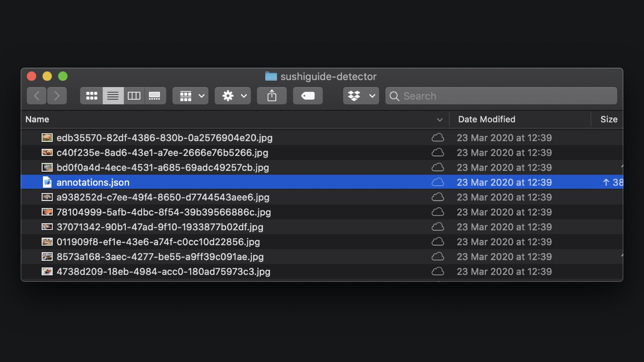The image size is (644, 362).
Task: Click the magnifier icon in Search
Action: coord(394,96)
